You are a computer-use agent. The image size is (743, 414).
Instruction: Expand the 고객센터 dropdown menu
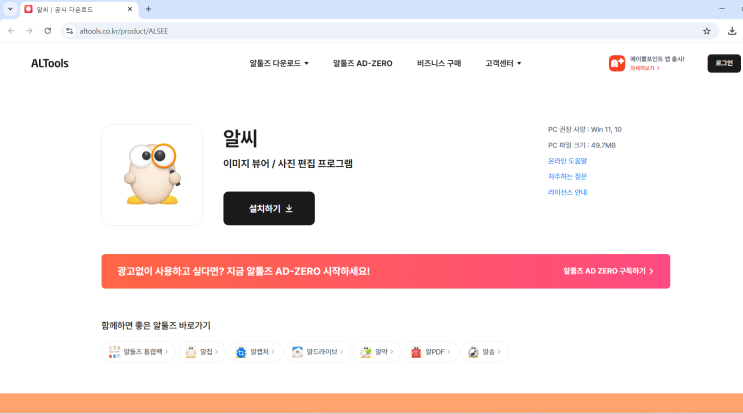[x=503, y=63]
